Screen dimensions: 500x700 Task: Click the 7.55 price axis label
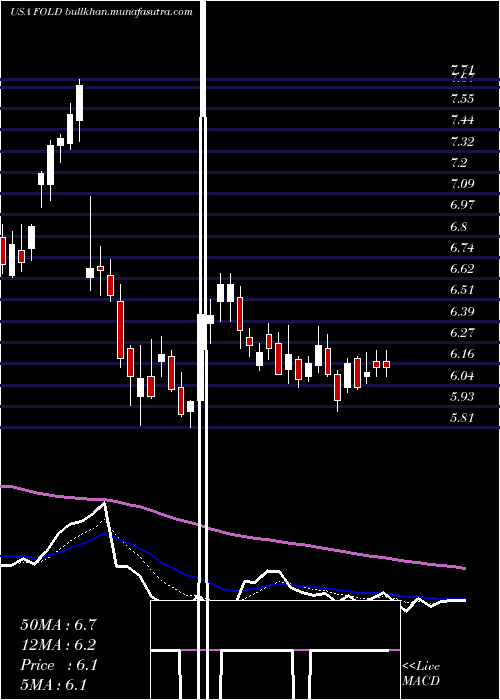click(462, 99)
